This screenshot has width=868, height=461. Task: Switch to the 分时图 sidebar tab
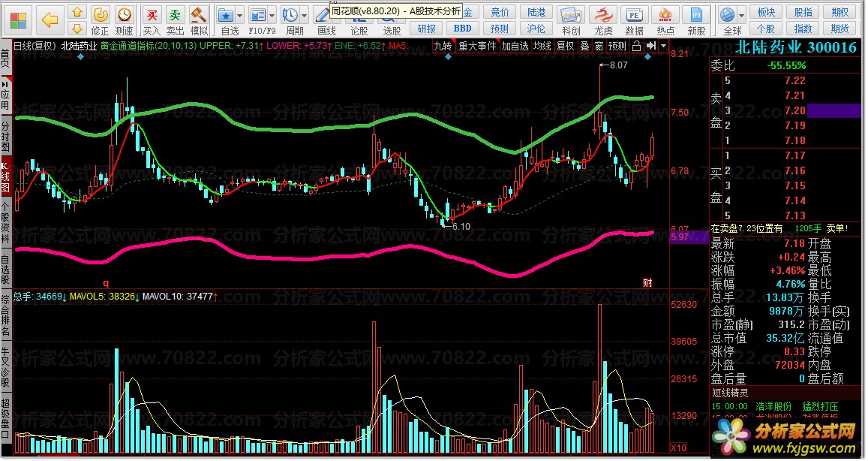[5, 137]
